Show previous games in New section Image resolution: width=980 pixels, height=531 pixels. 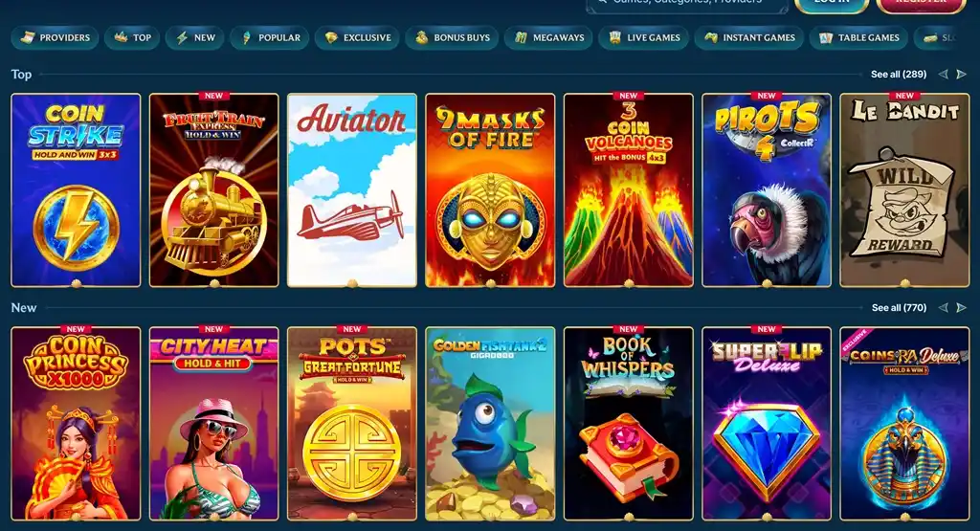coord(943,307)
